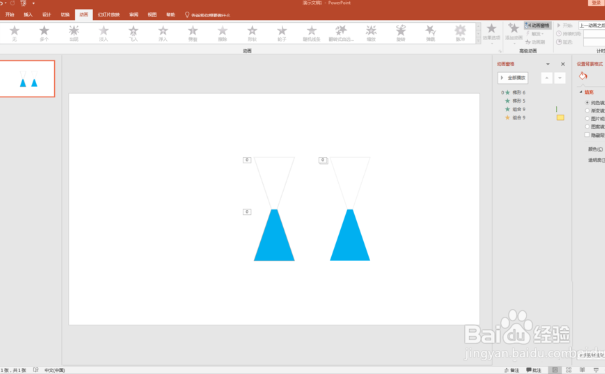Open the 视图 (View) ribbon tab
This screenshot has width=605, height=374.
click(x=152, y=15)
